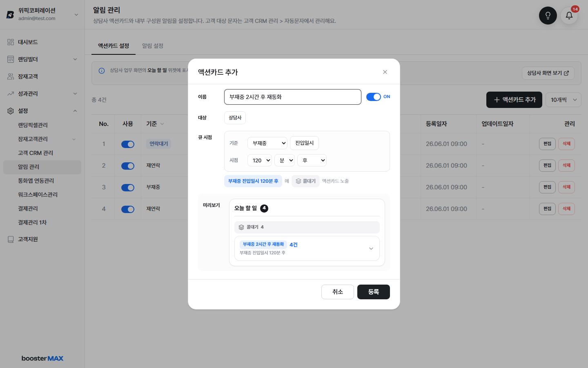This screenshot has width=588, height=368.
Task: Toggle usage switch for row 4 재연락
Action: [128, 209]
